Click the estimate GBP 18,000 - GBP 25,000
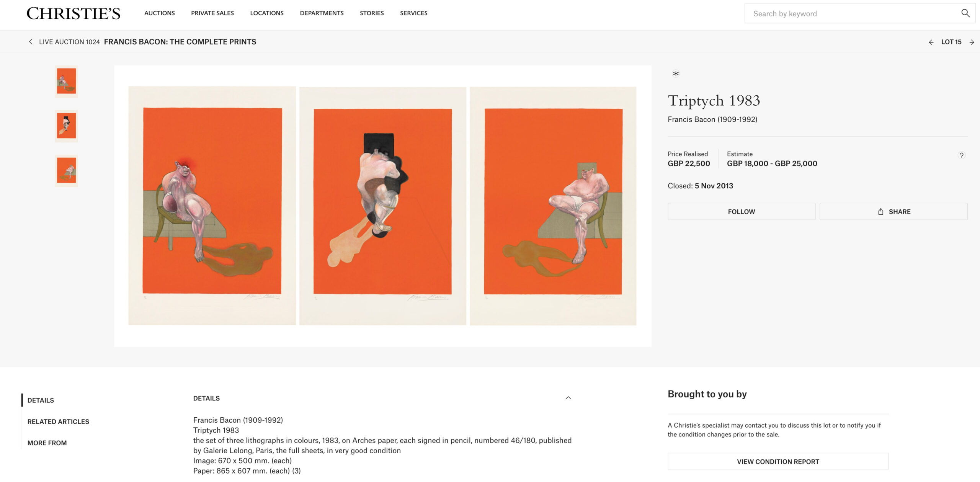This screenshot has height=482, width=980. [772, 163]
